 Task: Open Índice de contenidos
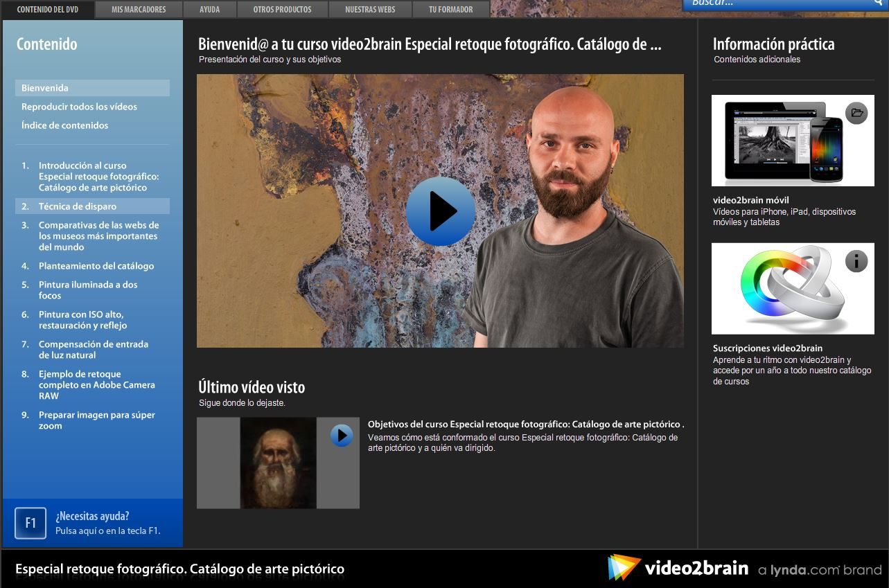click(64, 125)
